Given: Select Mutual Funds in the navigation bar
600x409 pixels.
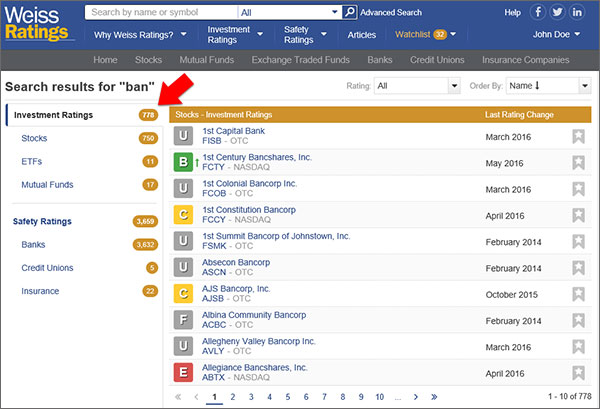Looking at the screenshot, I should point(209,60).
